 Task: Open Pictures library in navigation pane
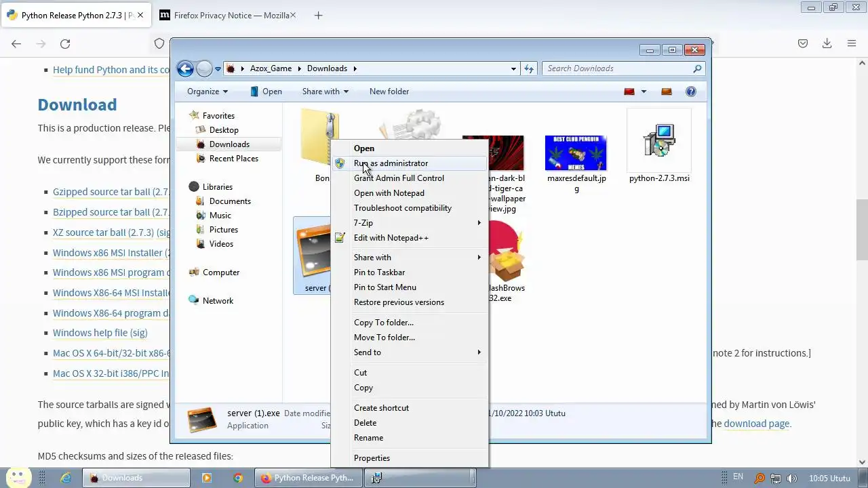pyautogui.click(x=224, y=230)
